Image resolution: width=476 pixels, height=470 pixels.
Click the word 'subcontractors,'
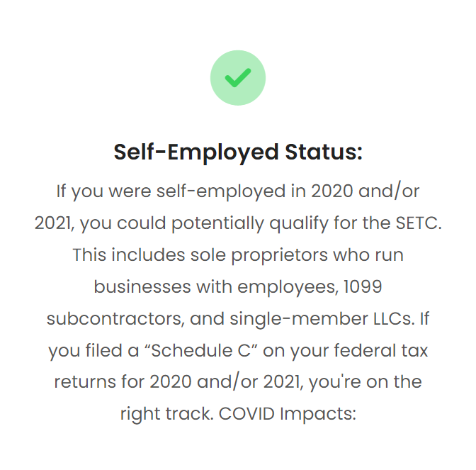coord(115,319)
